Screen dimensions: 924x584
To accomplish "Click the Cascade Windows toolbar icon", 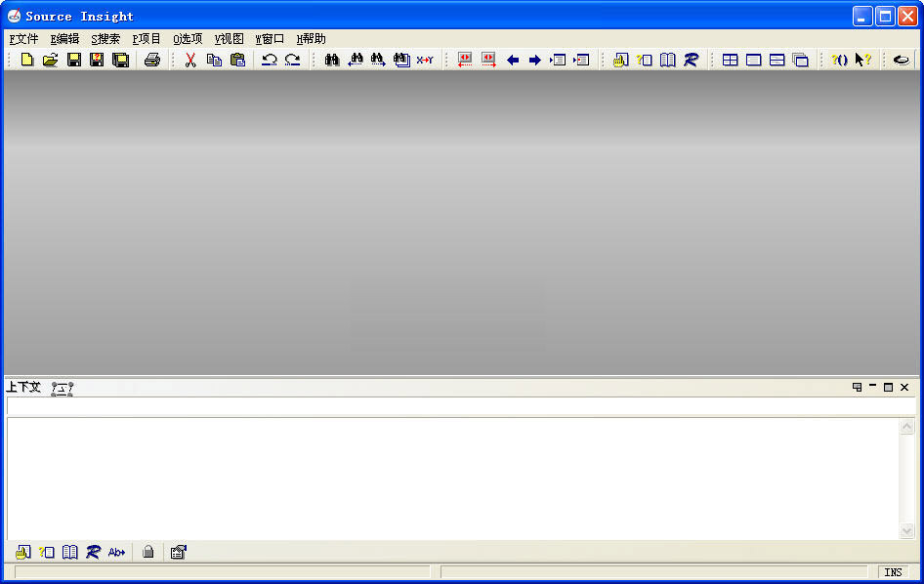I will coord(800,61).
